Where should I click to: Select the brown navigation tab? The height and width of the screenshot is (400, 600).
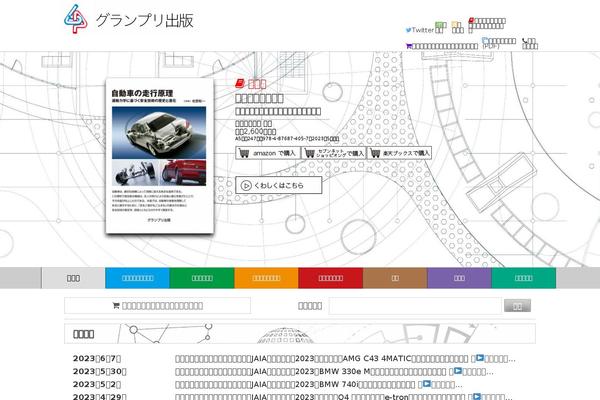pos(395,278)
